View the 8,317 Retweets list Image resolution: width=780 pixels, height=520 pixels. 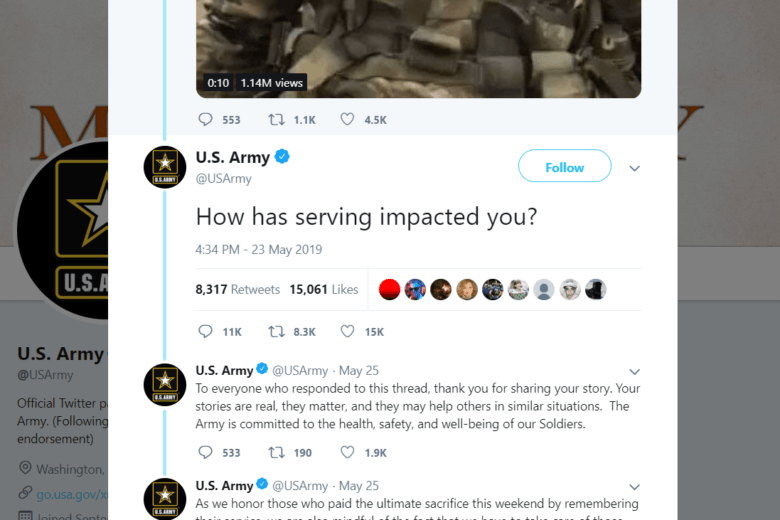click(x=238, y=290)
